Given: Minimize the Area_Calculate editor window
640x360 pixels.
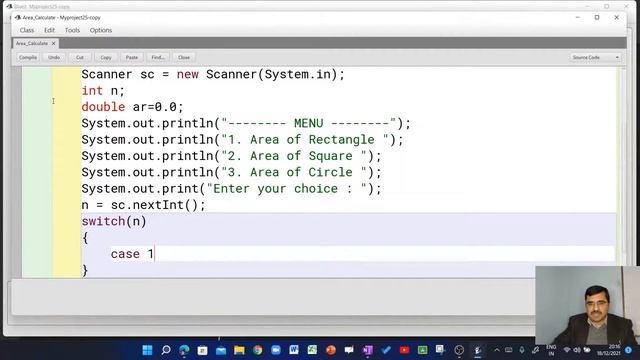Looking at the screenshot, I should (578, 18).
